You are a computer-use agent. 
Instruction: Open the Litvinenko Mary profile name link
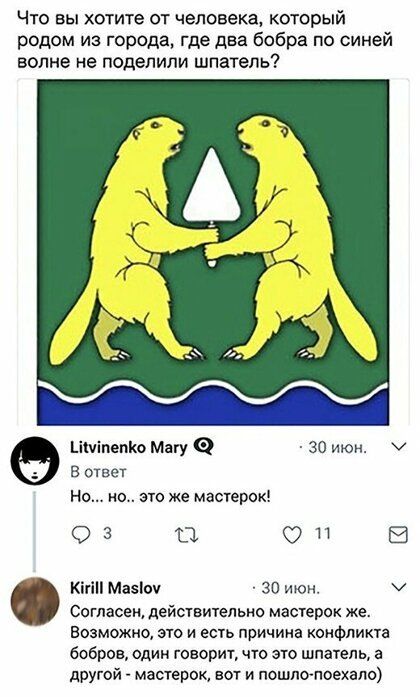129,448
